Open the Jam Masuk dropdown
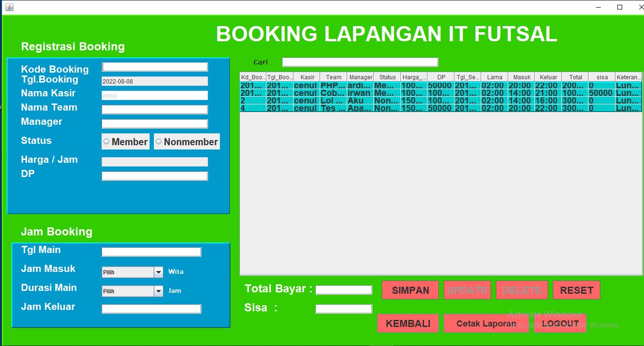Viewport: 644px width, 346px height. 158,272
